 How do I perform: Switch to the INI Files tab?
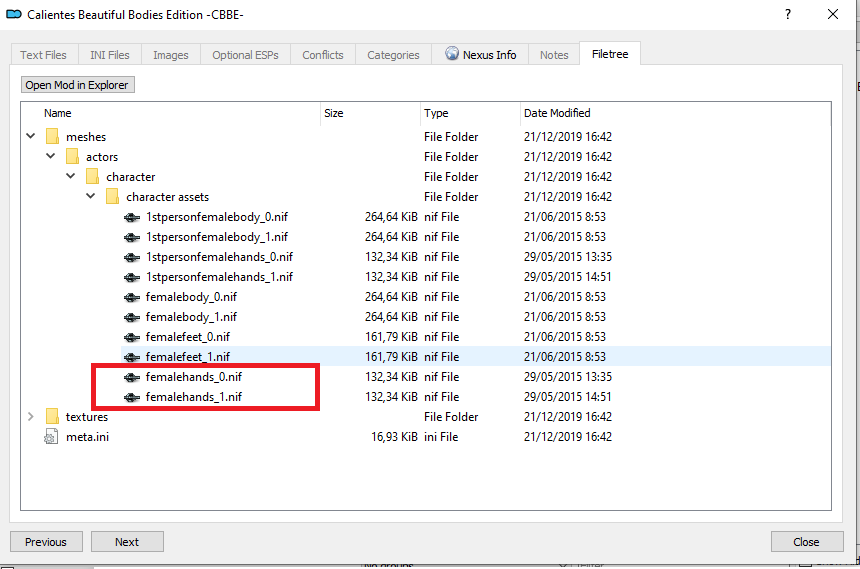(x=110, y=55)
